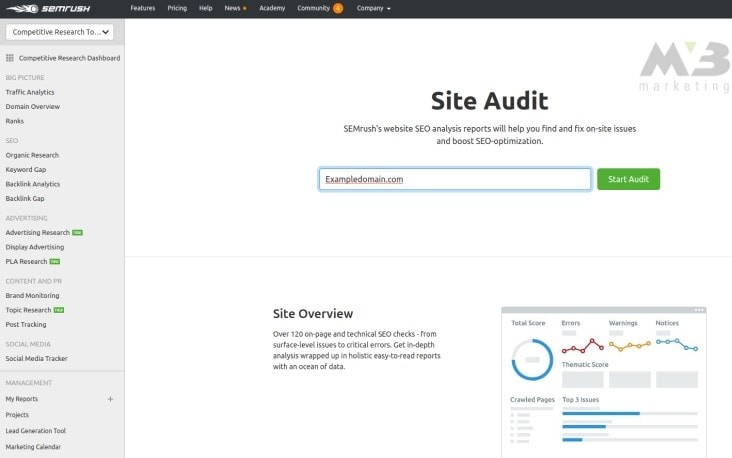Open Domain Overview in sidebar
Viewport: 732px width, 458px height.
33,107
